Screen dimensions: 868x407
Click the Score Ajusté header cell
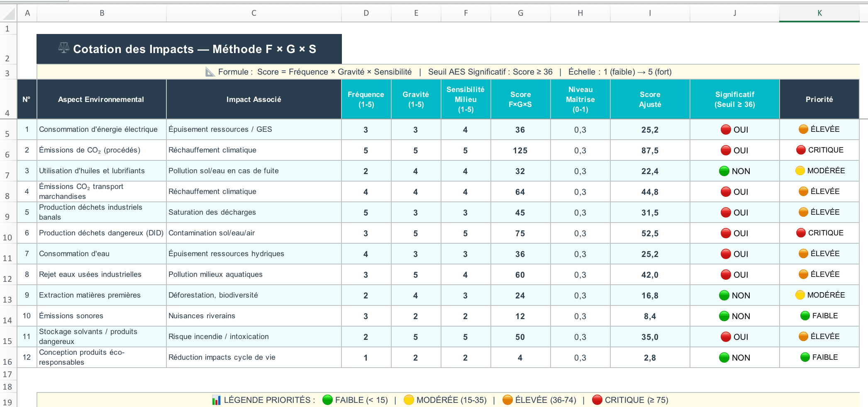[650, 99]
